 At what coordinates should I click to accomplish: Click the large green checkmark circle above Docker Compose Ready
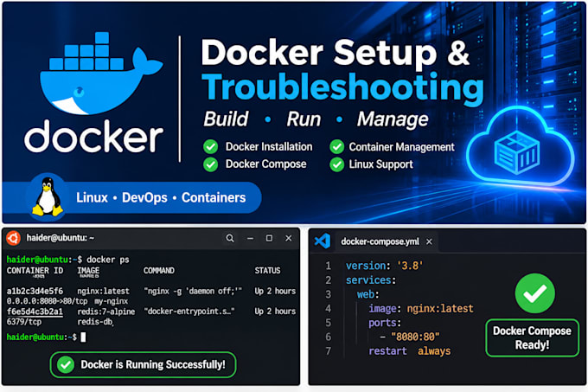(534, 293)
